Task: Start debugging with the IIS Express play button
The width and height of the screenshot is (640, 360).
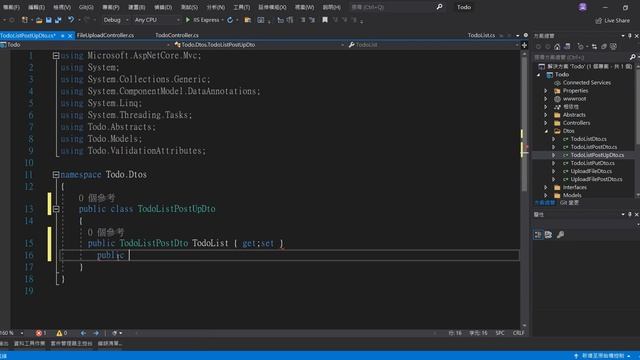Action: 188,20
